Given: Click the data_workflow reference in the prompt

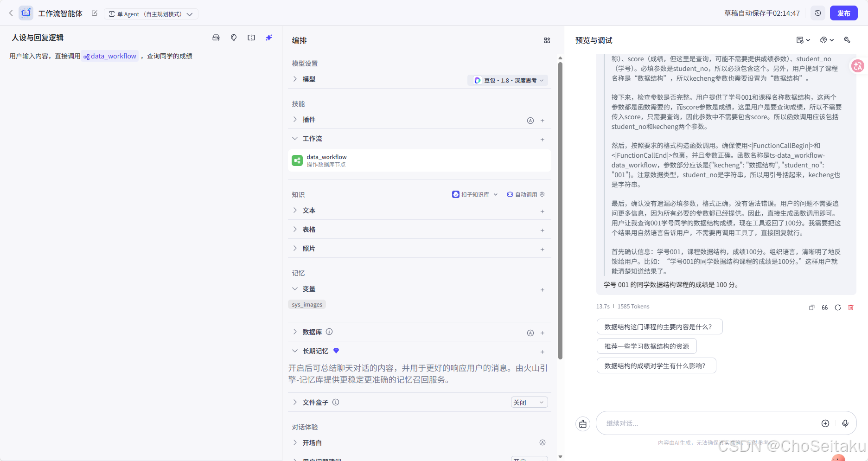Looking at the screenshot, I should coord(110,56).
